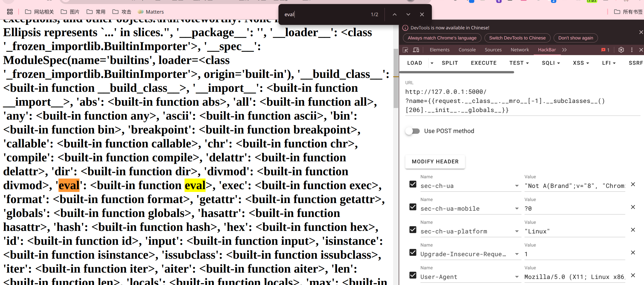Open DevTools settings gear
Screen dimensions: 644x285
[x=621, y=50]
